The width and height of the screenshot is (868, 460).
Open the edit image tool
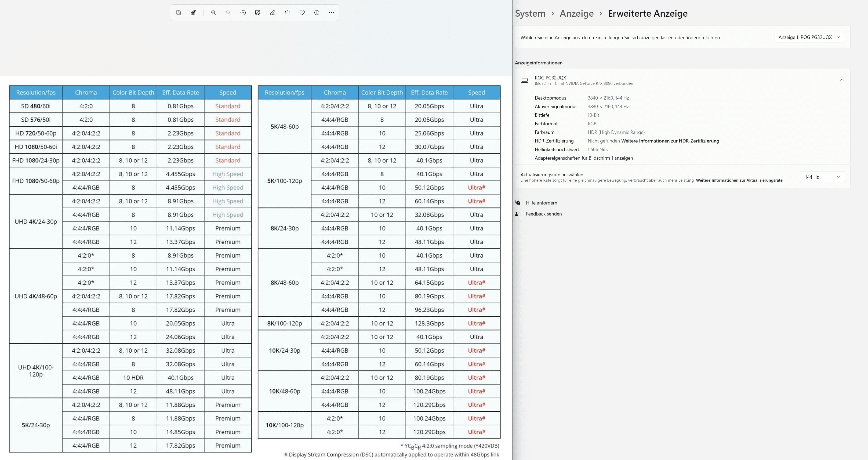[258, 13]
